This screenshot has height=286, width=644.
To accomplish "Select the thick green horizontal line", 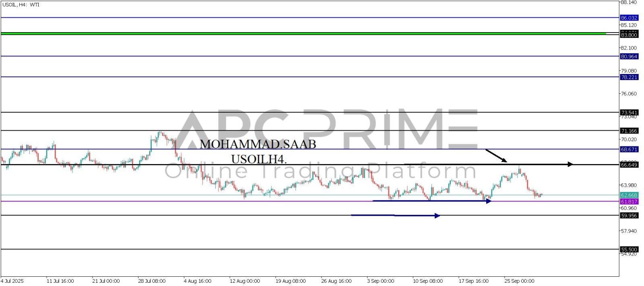I will 302,33.
